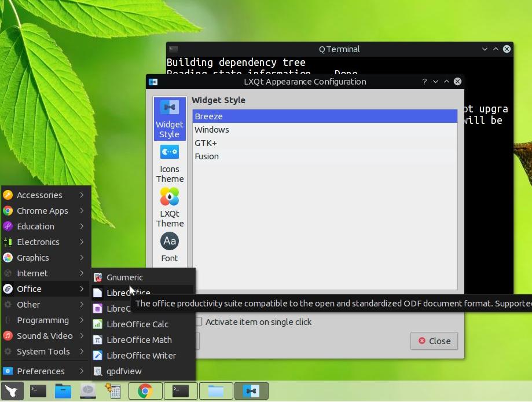Launch file manager from panel quicklaunch

click(63, 391)
